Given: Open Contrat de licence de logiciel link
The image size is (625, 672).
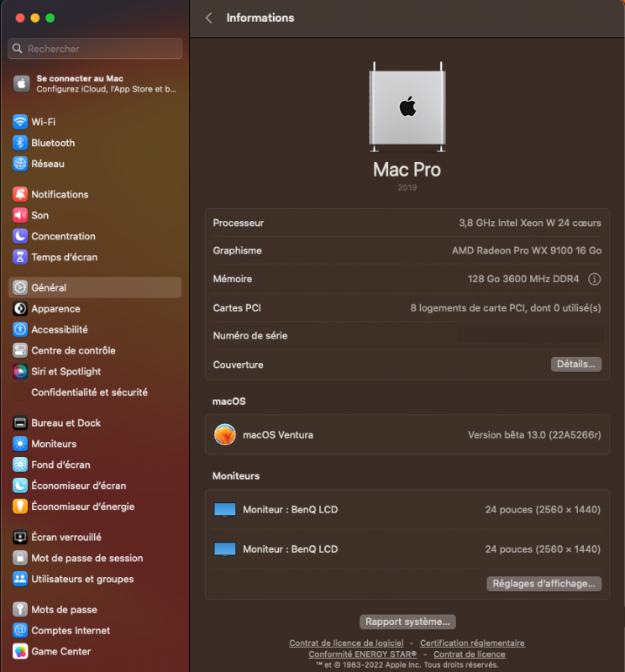Looking at the screenshot, I should pyautogui.click(x=346, y=643).
